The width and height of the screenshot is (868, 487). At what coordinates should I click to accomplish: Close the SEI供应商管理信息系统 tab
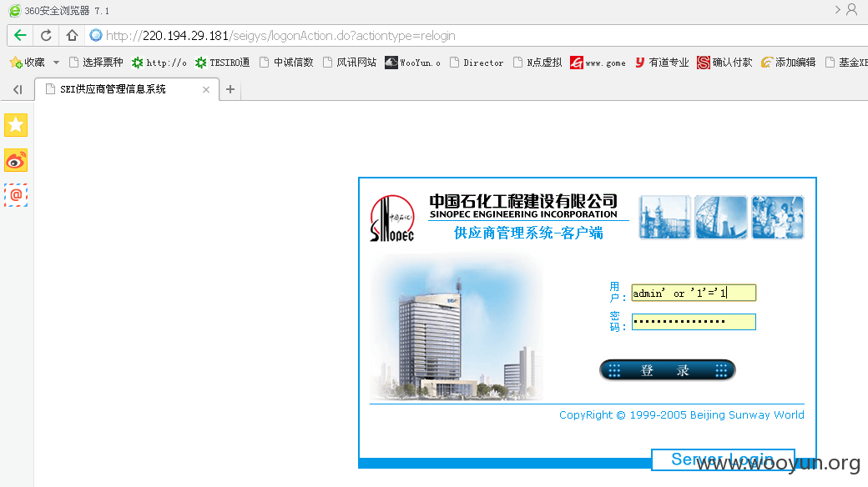206,90
